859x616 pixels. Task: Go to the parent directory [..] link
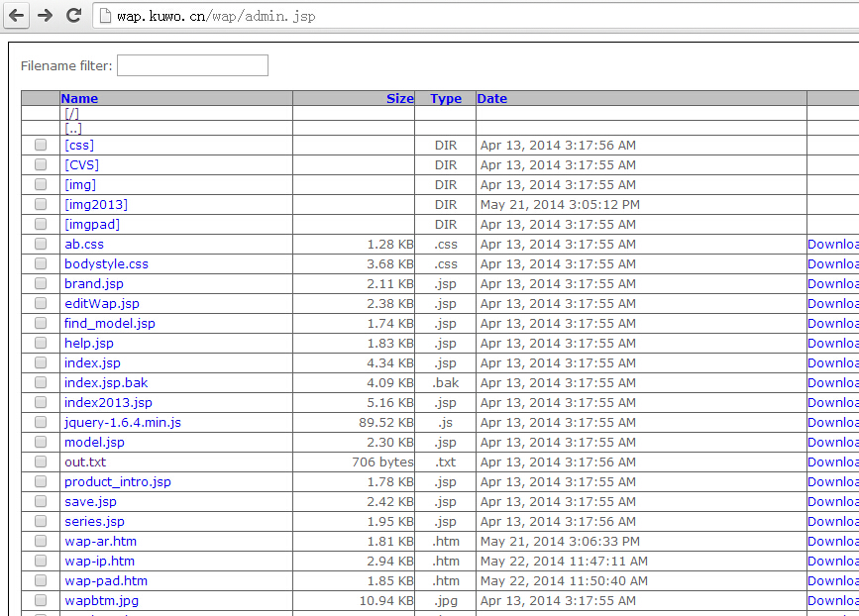click(73, 129)
